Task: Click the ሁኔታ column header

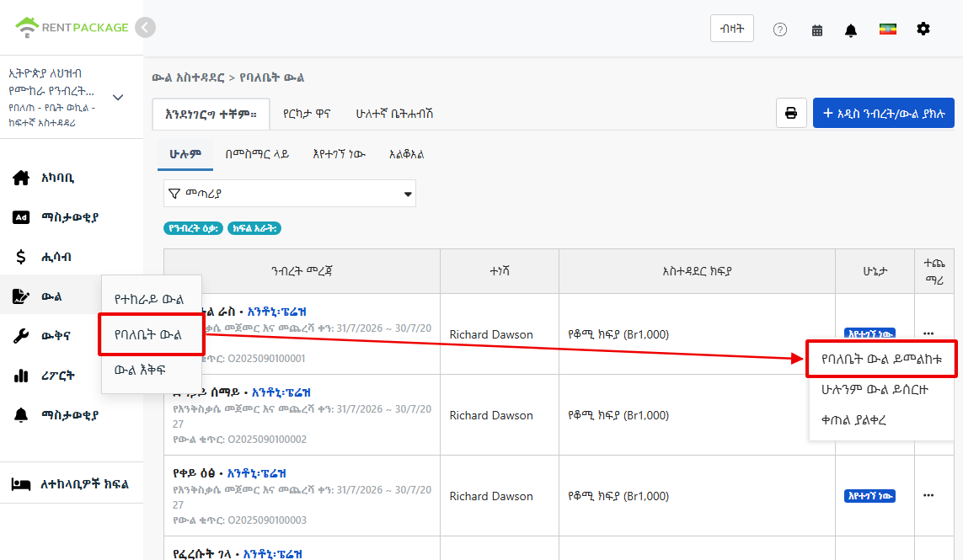Action: (875, 271)
